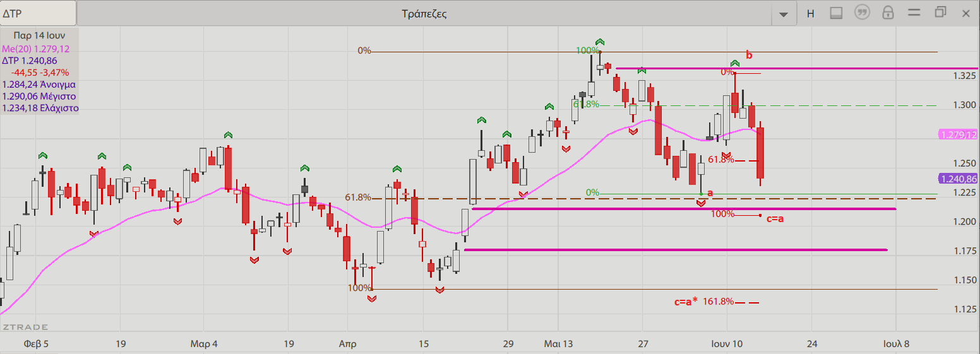Open the quote comments bubble icon
The height and width of the screenshot is (354, 980).
(x=862, y=13)
